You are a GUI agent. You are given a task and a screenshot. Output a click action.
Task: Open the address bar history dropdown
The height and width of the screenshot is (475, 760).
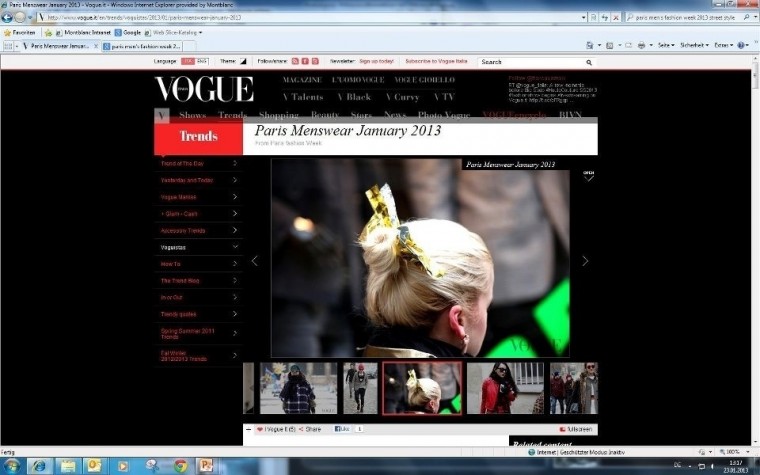[x=584, y=17]
